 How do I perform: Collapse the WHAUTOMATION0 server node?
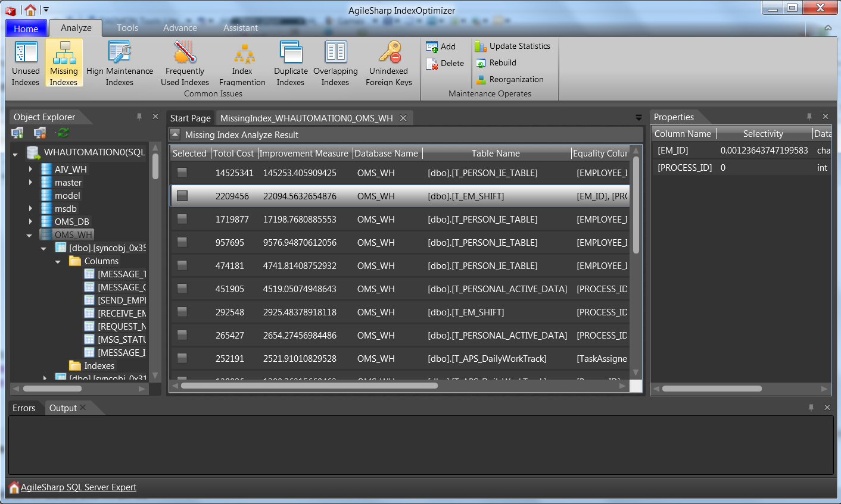pyautogui.click(x=15, y=155)
